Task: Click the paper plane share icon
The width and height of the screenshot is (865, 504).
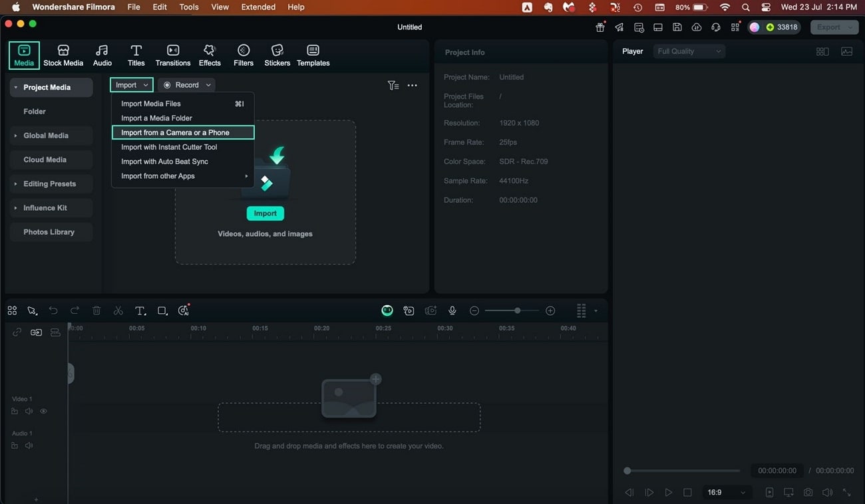Action: click(x=619, y=27)
